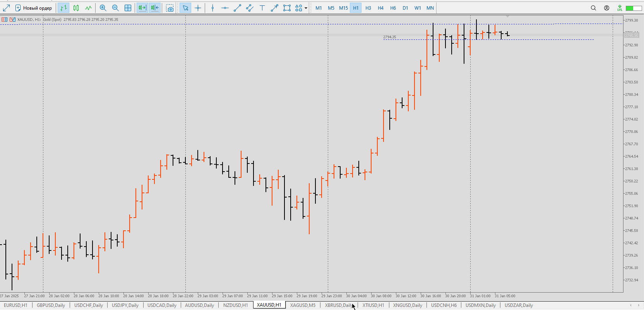Open one-click trading panel icon on chart
The height and width of the screenshot is (310, 644).
tap(4, 19)
